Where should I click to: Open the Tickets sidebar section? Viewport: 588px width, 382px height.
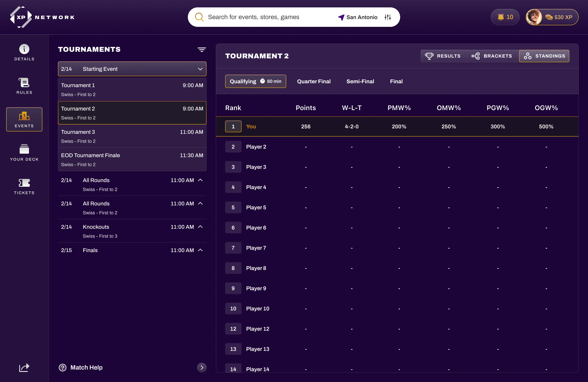pos(24,186)
